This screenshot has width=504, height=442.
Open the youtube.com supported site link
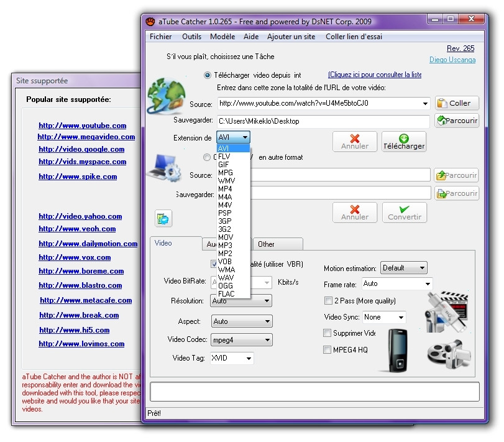[82, 126]
